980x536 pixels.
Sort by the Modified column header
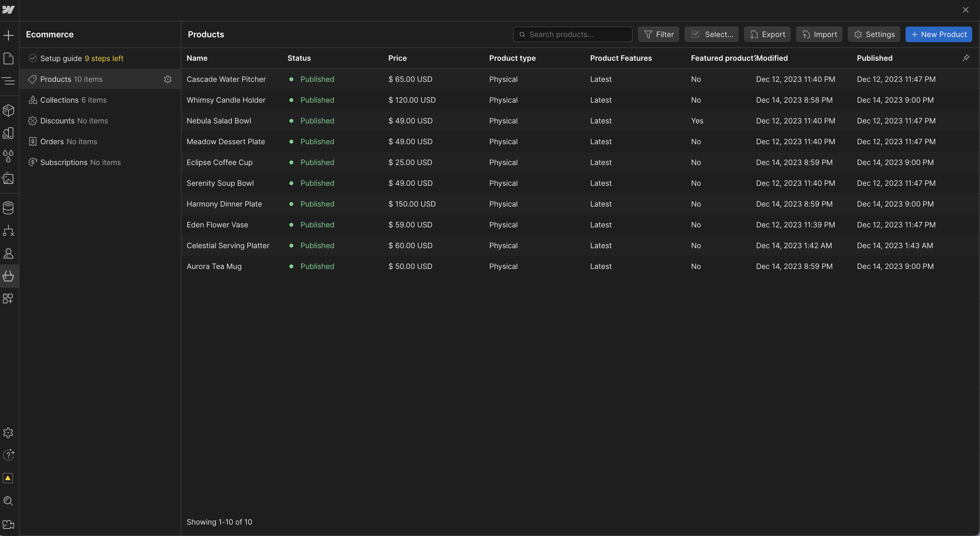(772, 58)
